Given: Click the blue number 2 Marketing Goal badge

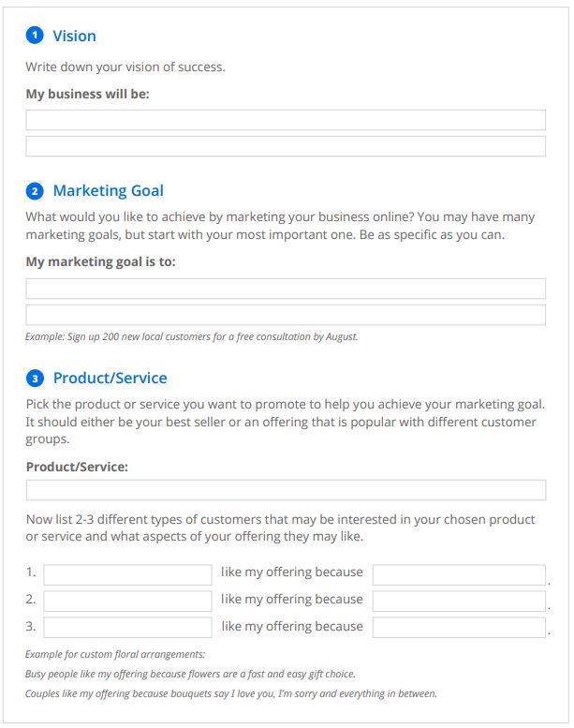Looking at the screenshot, I should 35,191.
